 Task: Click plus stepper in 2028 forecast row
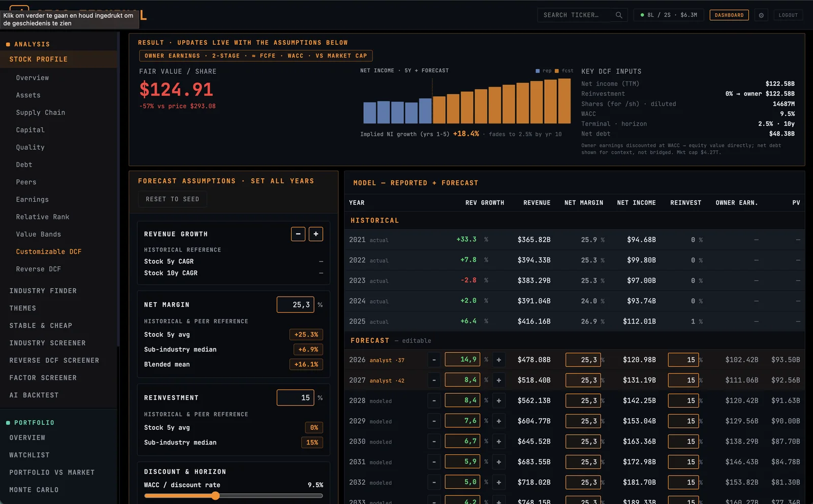(499, 400)
